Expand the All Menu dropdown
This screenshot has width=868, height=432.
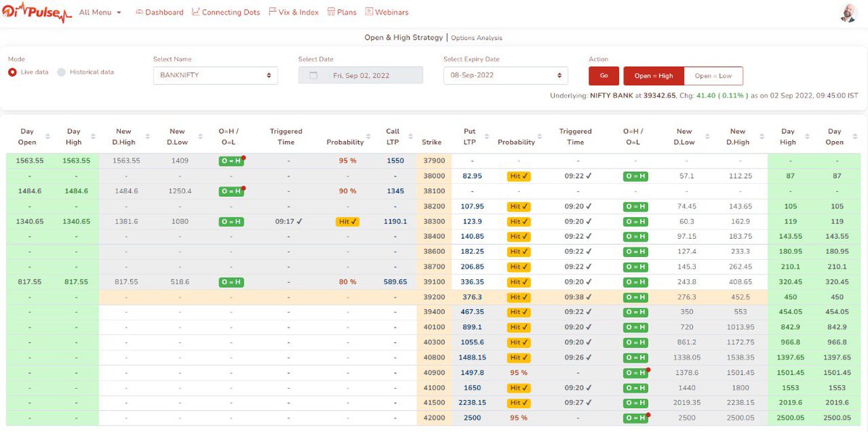pos(100,12)
